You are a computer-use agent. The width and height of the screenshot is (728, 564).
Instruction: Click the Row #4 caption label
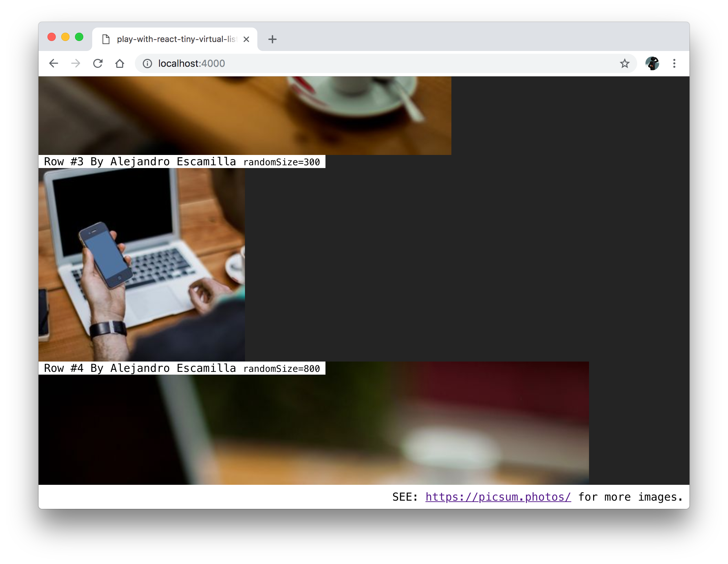pos(182,368)
